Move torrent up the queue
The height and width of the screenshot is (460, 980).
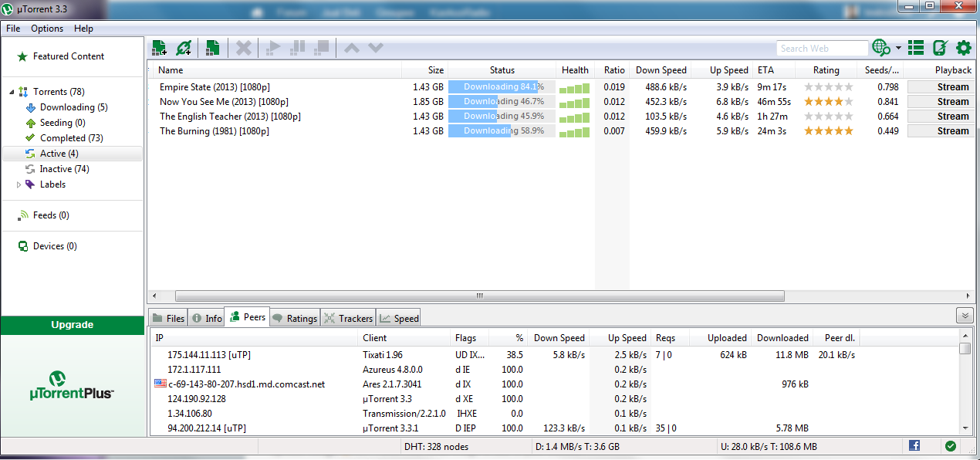351,48
